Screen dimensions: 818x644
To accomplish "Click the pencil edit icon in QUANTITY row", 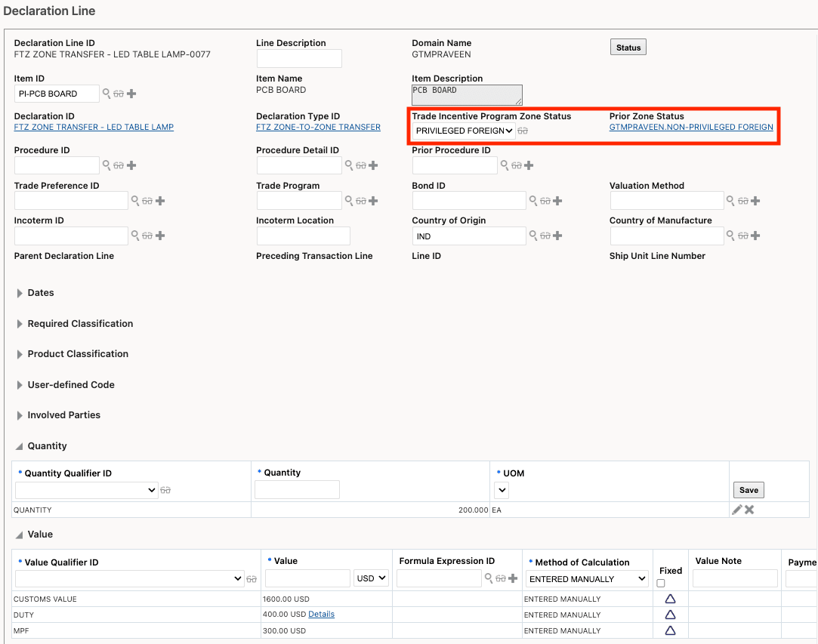I will coord(736,510).
